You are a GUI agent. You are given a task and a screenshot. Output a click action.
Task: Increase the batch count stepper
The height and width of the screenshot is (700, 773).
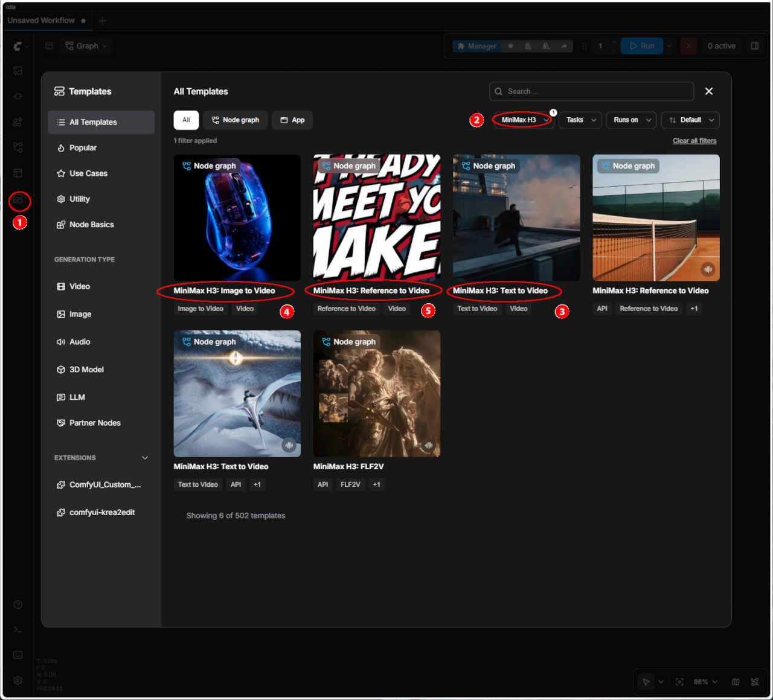(x=614, y=42)
